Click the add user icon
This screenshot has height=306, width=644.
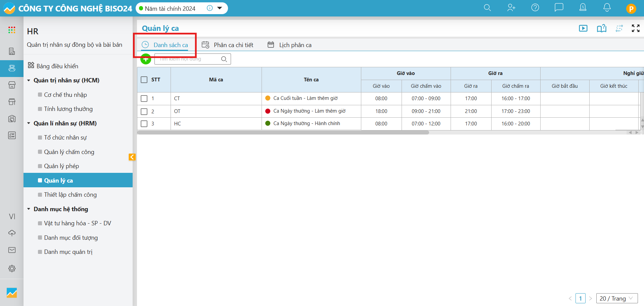point(511,8)
